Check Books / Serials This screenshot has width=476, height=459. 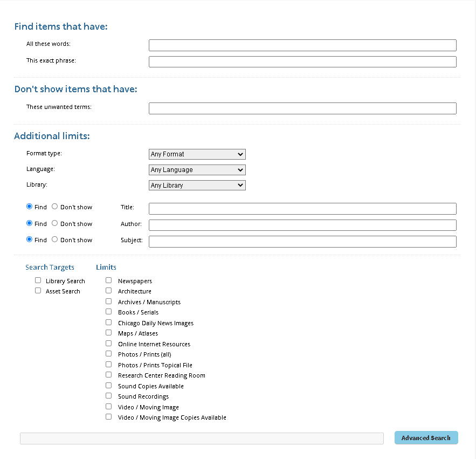[108, 311]
